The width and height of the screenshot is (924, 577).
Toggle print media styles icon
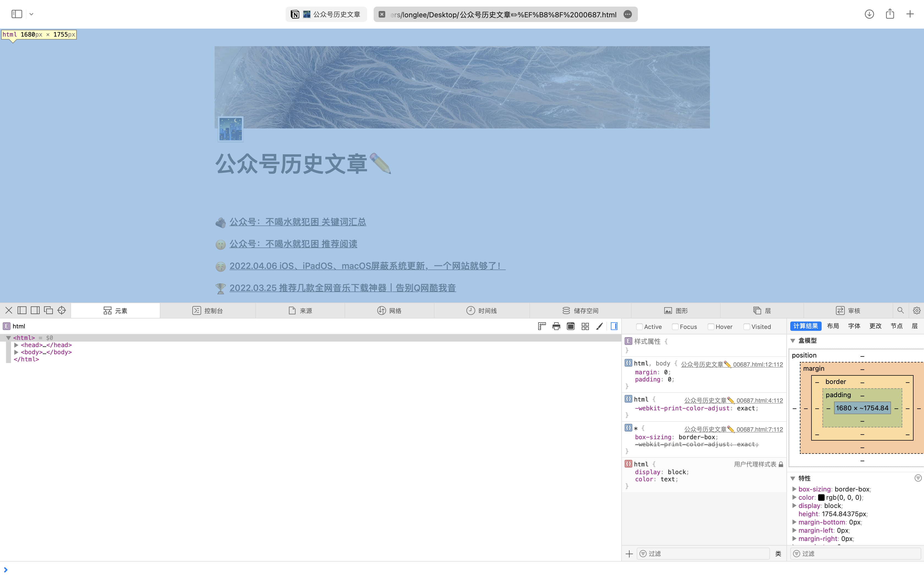click(x=556, y=326)
